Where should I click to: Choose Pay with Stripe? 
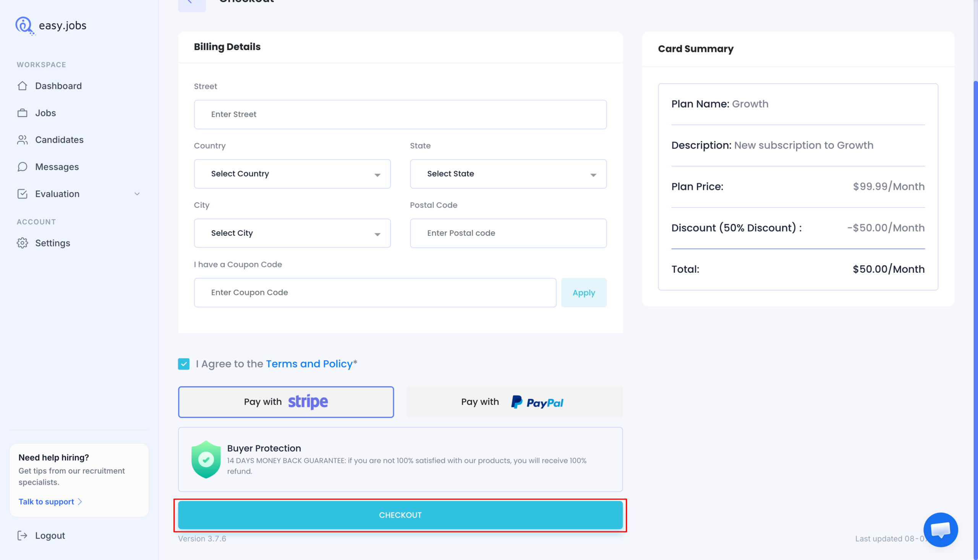[x=286, y=402]
